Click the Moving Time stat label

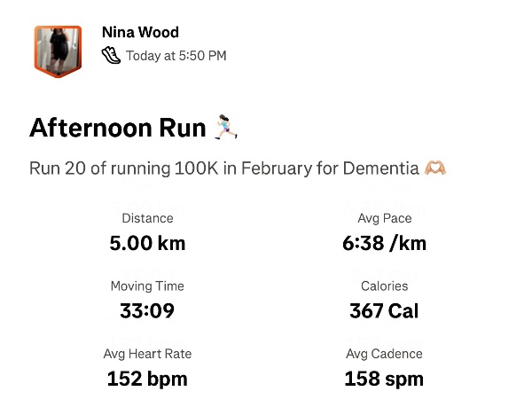[x=147, y=286]
